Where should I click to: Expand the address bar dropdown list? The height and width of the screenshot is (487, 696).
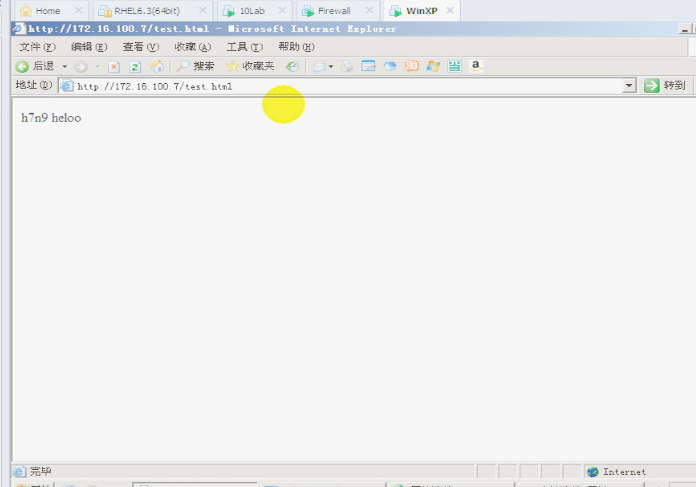[x=629, y=86]
